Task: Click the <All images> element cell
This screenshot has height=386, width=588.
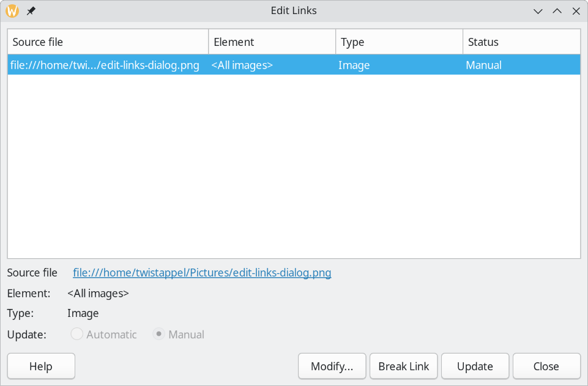Action: click(242, 64)
